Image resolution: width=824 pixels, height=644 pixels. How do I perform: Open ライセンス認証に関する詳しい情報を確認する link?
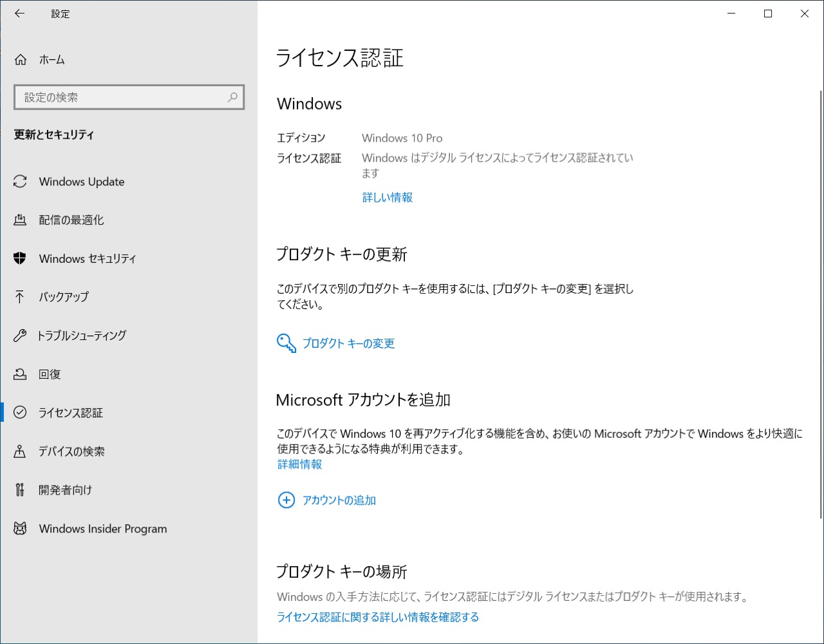click(378, 617)
